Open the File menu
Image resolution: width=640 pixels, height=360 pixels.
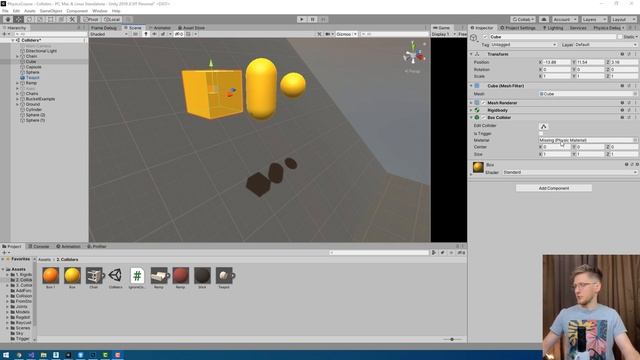click(5, 11)
